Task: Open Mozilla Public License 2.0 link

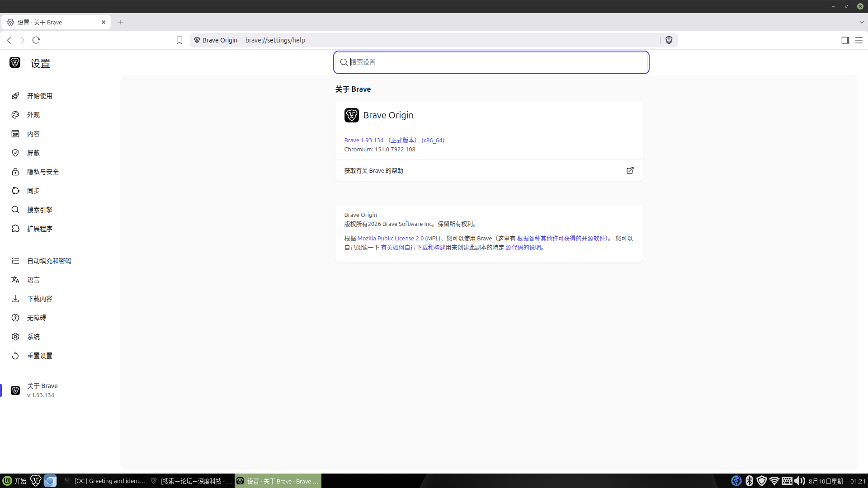Action: tap(391, 239)
